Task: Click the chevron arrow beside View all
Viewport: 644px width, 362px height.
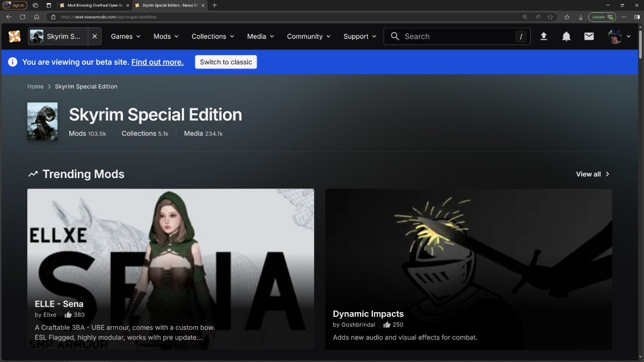Action: tap(608, 174)
